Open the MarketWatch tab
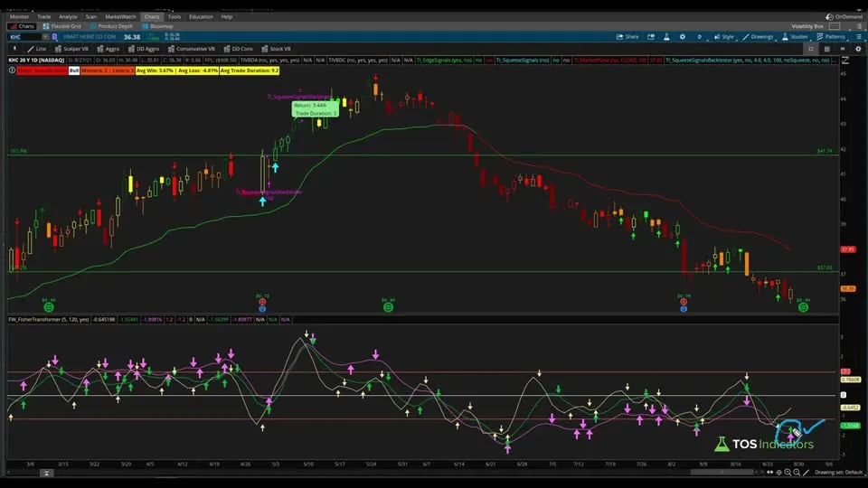Image resolution: width=868 pixels, height=488 pixels. coord(120,16)
